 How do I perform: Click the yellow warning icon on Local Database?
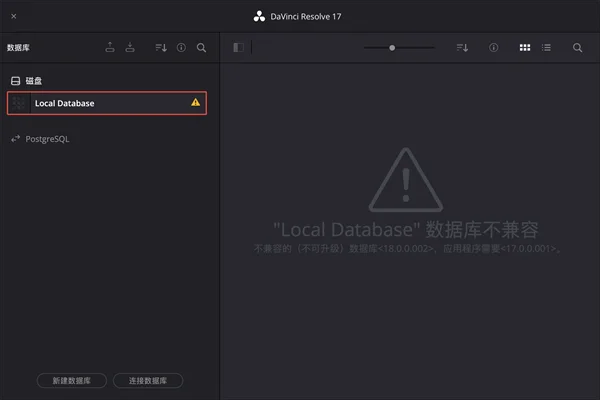point(196,102)
